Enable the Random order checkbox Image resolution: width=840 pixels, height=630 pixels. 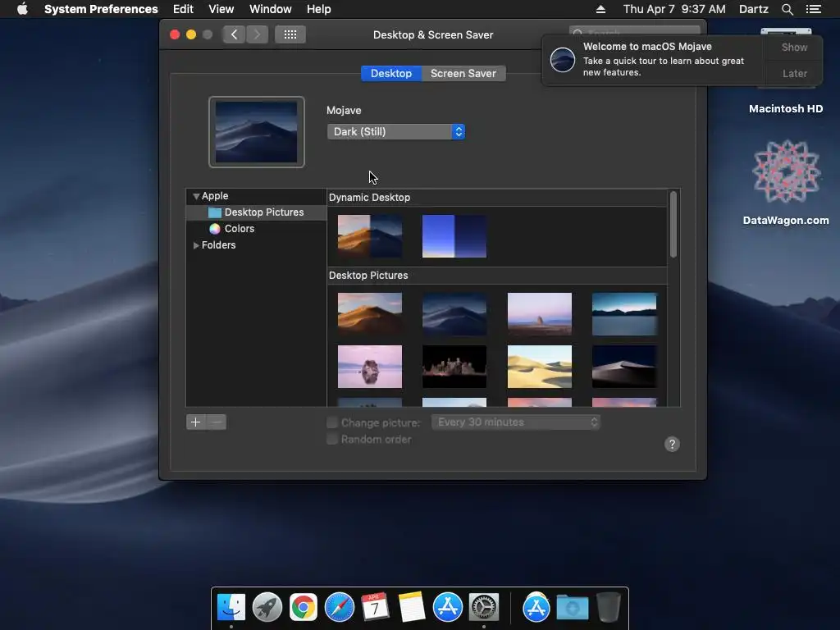click(332, 440)
